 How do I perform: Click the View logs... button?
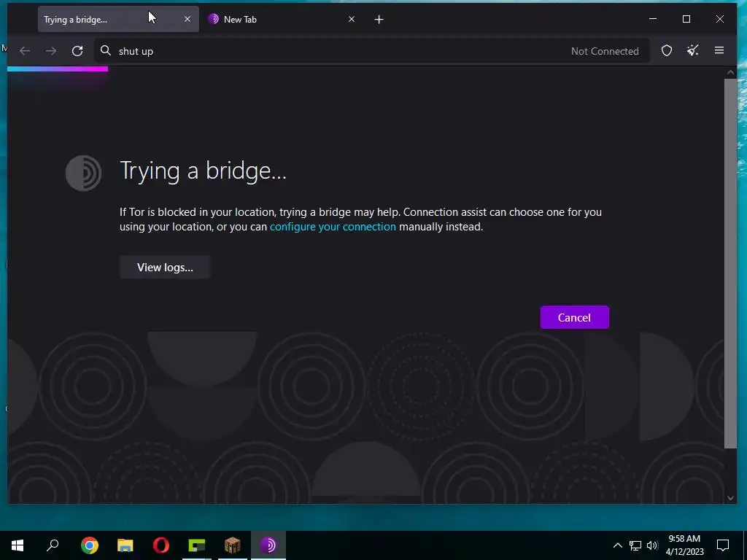point(165,267)
